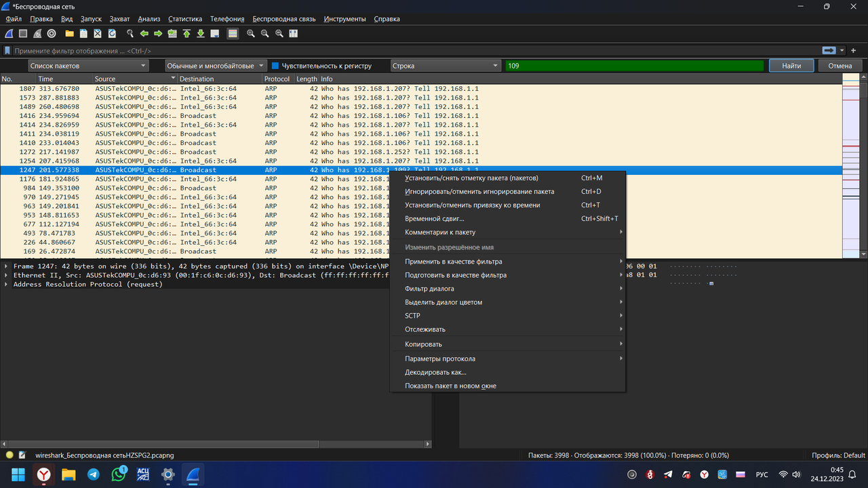The height and width of the screenshot is (488, 868).
Task: Expand the Frame 1247 details tree row
Action: coord(7,266)
